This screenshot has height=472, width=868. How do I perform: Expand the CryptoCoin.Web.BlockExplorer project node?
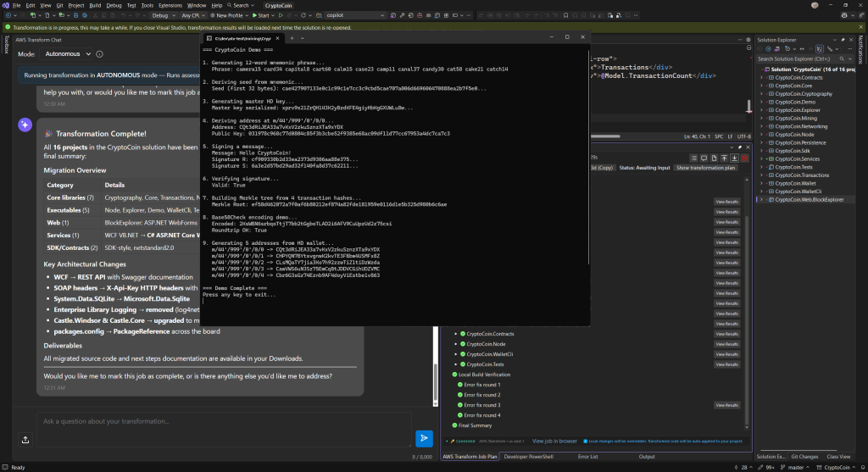[762, 200]
